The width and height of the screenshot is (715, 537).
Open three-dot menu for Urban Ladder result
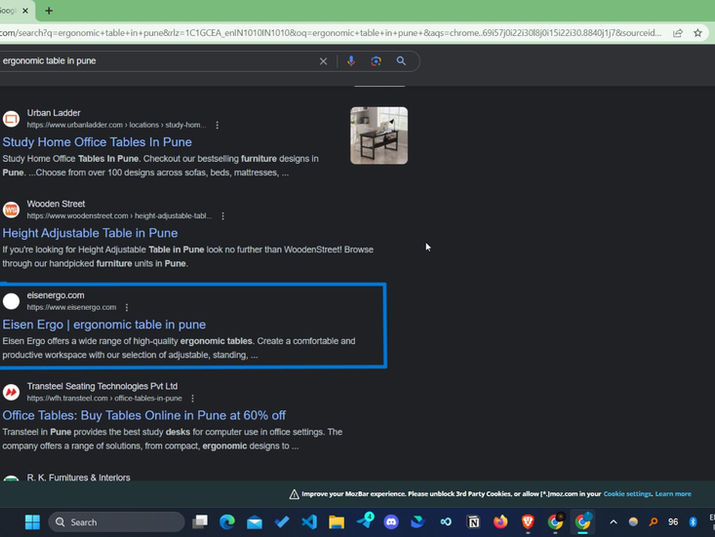[217, 125]
